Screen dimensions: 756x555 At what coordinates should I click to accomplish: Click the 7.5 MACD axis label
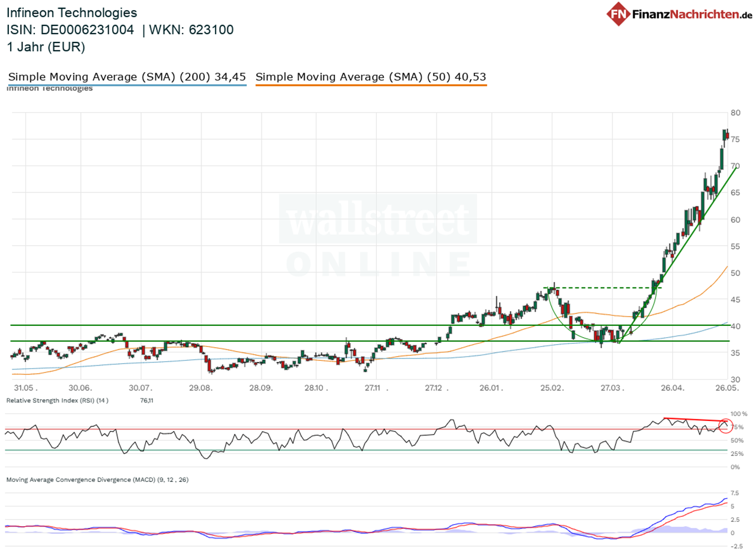point(736,493)
